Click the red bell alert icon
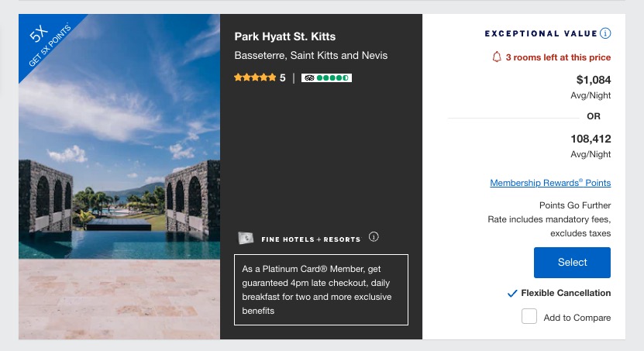644x351 pixels. click(x=497, y=57)
